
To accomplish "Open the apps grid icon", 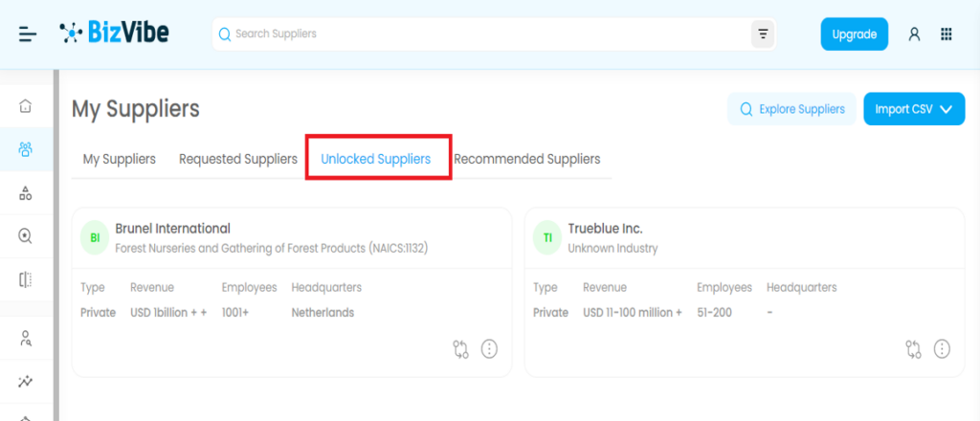I will point(947,34).
